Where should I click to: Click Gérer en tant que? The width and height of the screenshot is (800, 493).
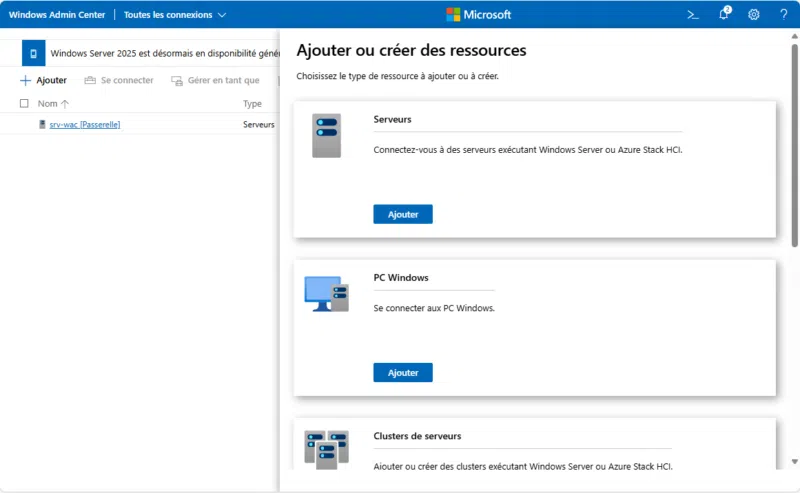(x=215, y=80)
